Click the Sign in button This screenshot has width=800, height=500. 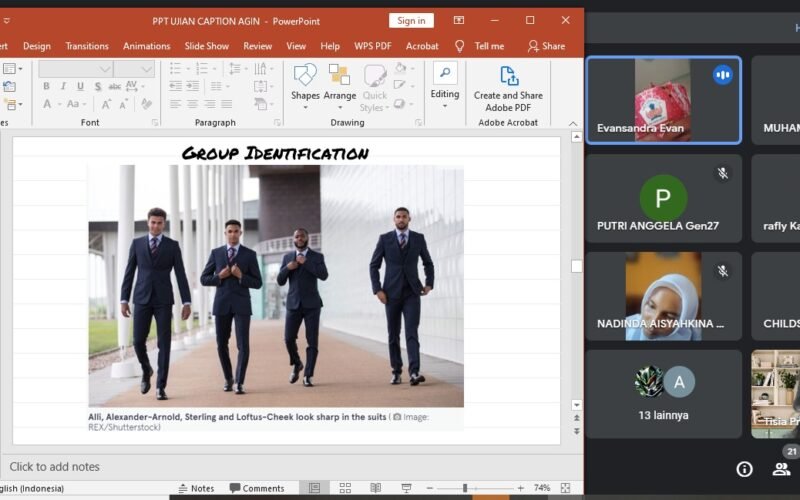(411, 20)
